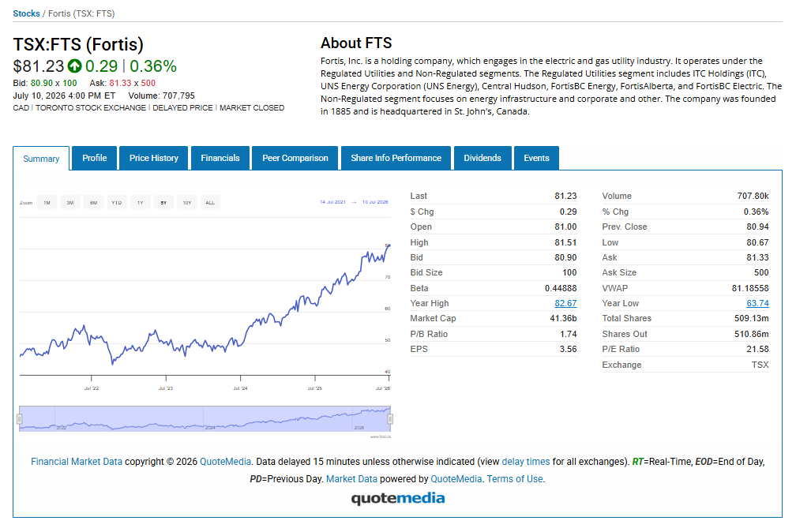Set chart zoom to 1M
The width and height of the screenshot is (796, 532).
[47, 203]
